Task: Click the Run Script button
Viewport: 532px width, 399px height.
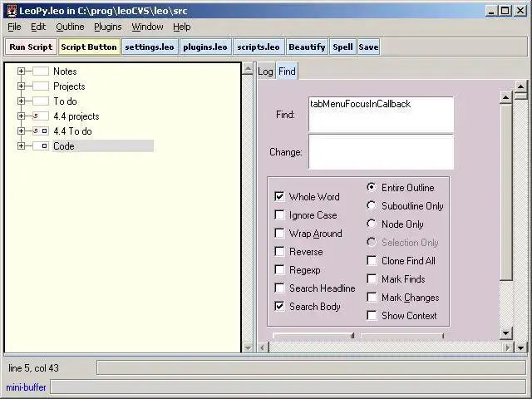Action: [x=31, y=47]
